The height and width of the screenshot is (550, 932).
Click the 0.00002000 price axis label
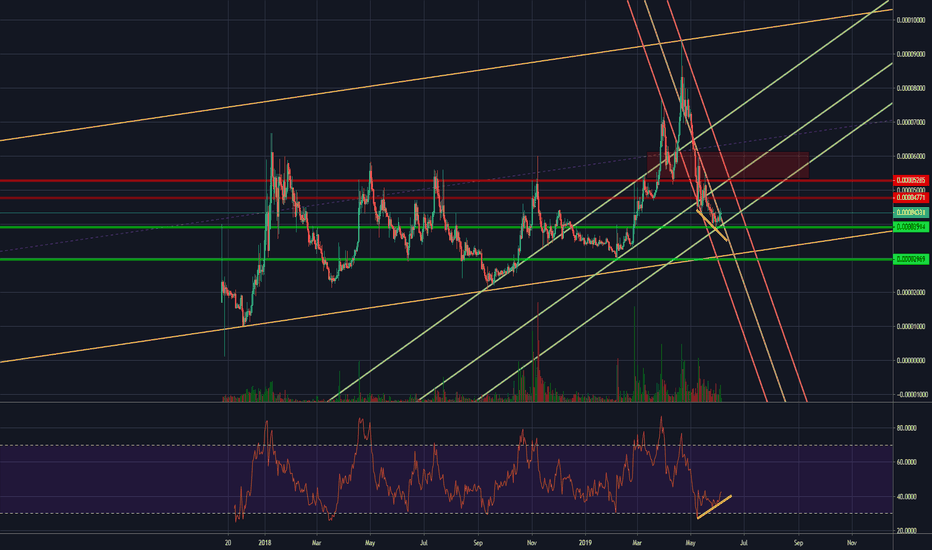pos(911,292)
